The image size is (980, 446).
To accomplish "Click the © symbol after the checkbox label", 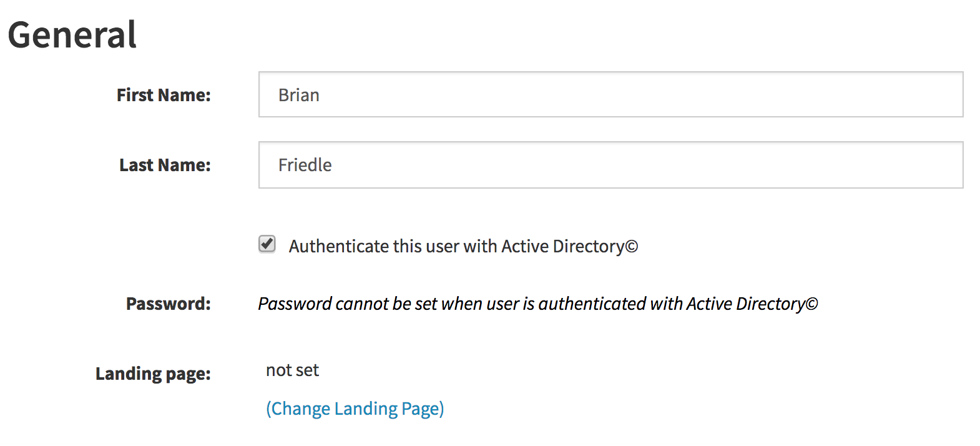I will [x=632, y=247].
